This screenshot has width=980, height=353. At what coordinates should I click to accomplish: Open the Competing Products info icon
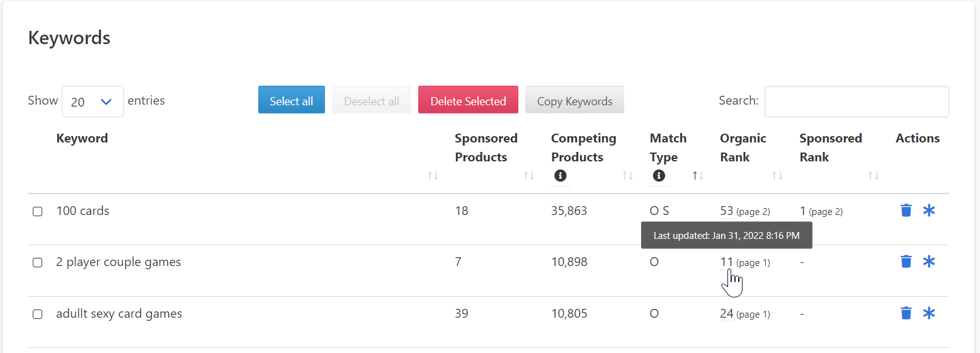point(560,176)
